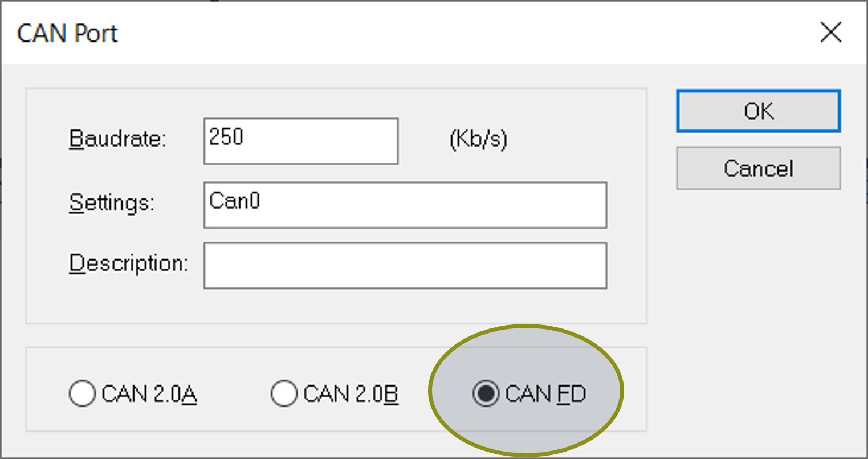Click the CAN Port title text
The height and width of the screenshot is (459, 868).
pos(67,33)
